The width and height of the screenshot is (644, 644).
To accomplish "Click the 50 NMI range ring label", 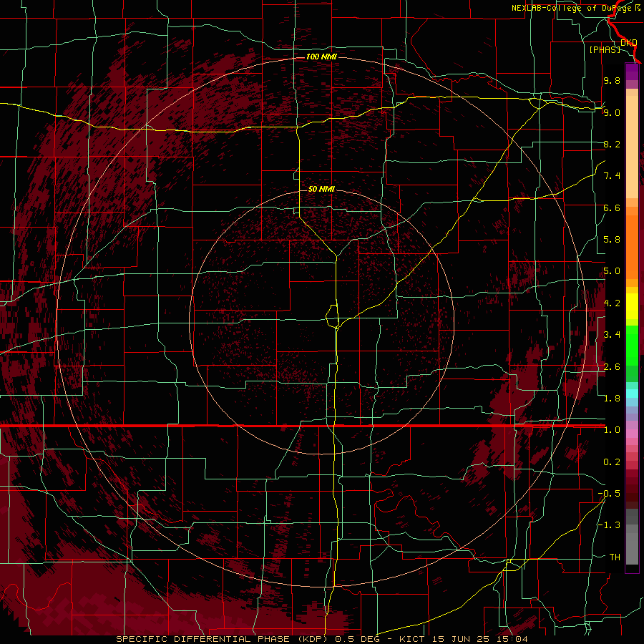I will pos(321,189).
